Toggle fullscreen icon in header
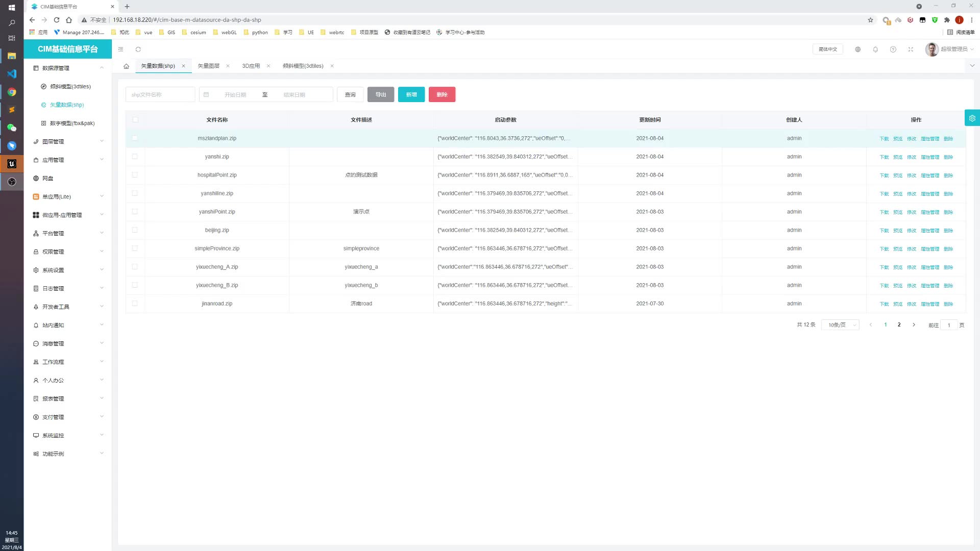 (x=911, y=49)
